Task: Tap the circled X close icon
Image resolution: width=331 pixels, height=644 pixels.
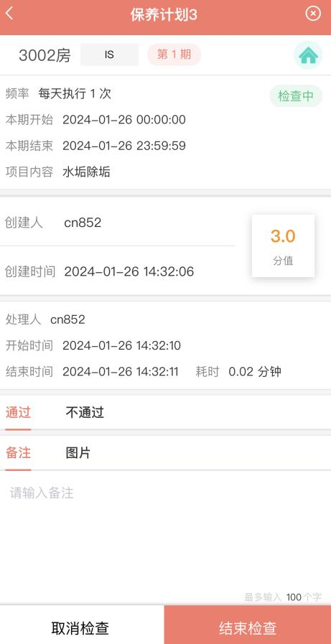Action: [313, 14]
